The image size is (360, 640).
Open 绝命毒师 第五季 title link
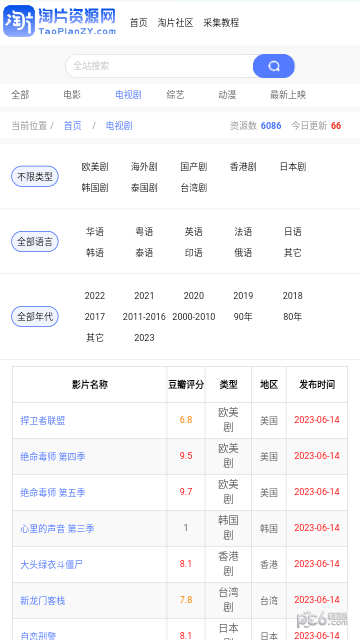tap(53, 492)
